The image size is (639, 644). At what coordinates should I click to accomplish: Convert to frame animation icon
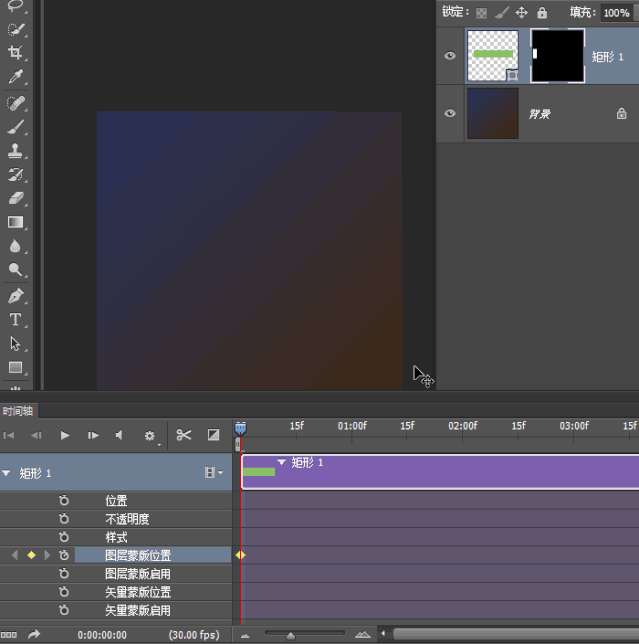[9, 635]
